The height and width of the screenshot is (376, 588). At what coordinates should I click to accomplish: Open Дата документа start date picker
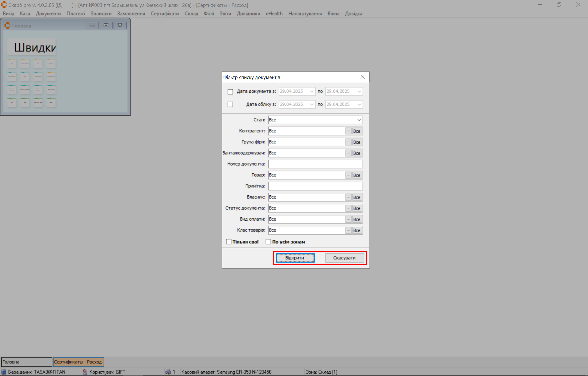312,91
